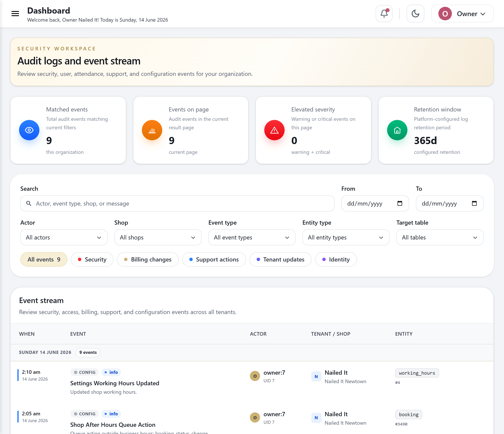
Task: Expand the All entity types dropdown
Action: click(346, 237)
